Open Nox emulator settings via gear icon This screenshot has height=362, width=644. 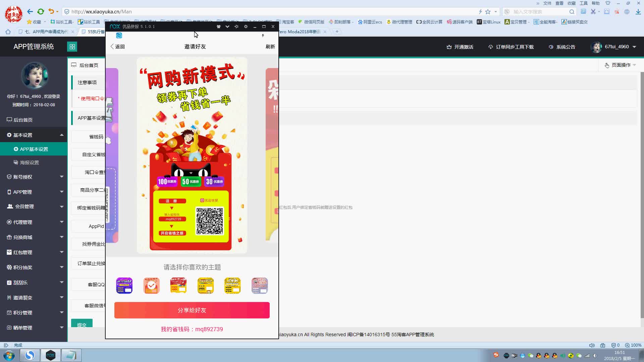tap(246, 26)
